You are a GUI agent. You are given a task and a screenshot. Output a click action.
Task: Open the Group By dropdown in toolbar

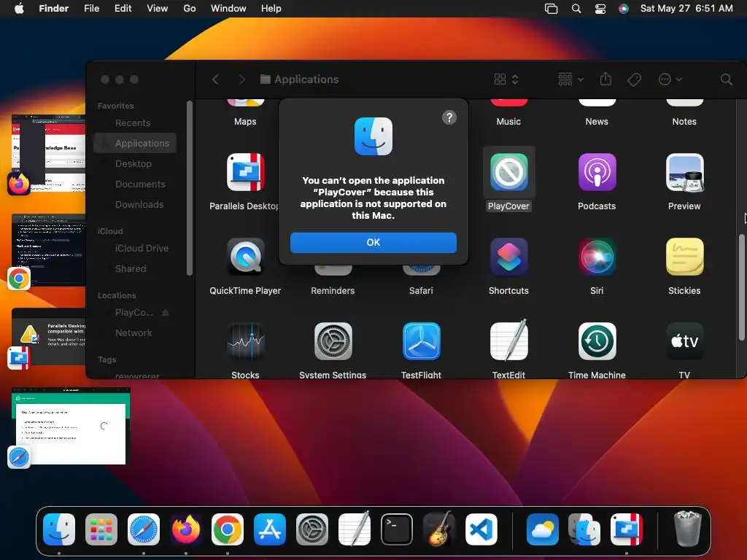[x=570, y=79]
